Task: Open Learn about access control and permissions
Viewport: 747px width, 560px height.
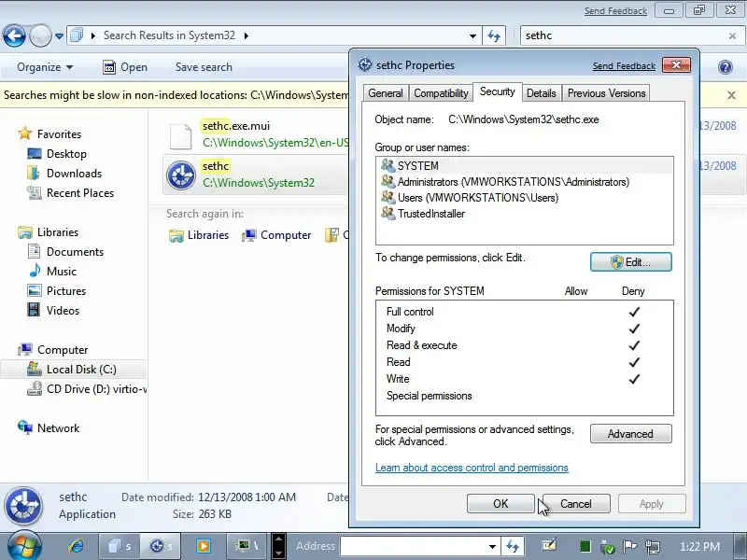Action: point(472,468)
